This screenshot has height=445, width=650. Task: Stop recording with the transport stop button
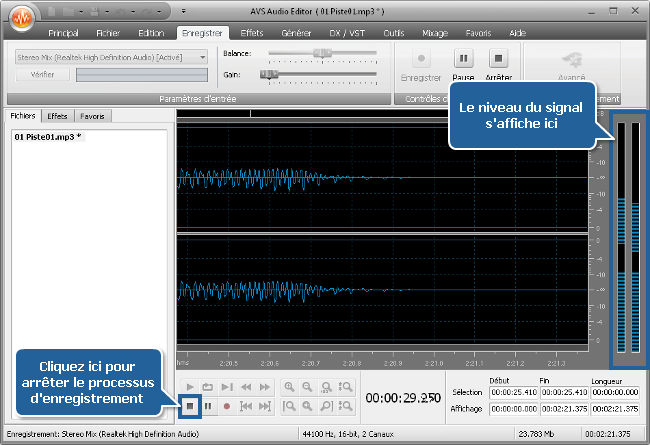(190, 406)
